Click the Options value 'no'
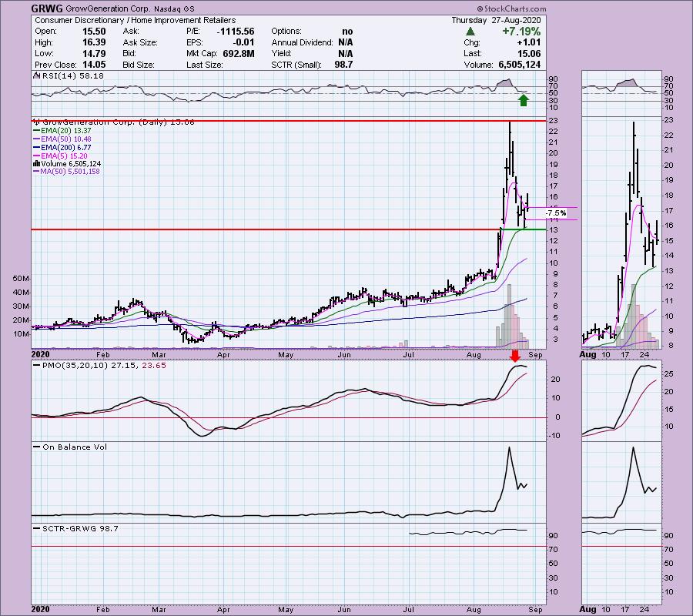The height and width of the screenshot is (616, 693). pos(347,32)
